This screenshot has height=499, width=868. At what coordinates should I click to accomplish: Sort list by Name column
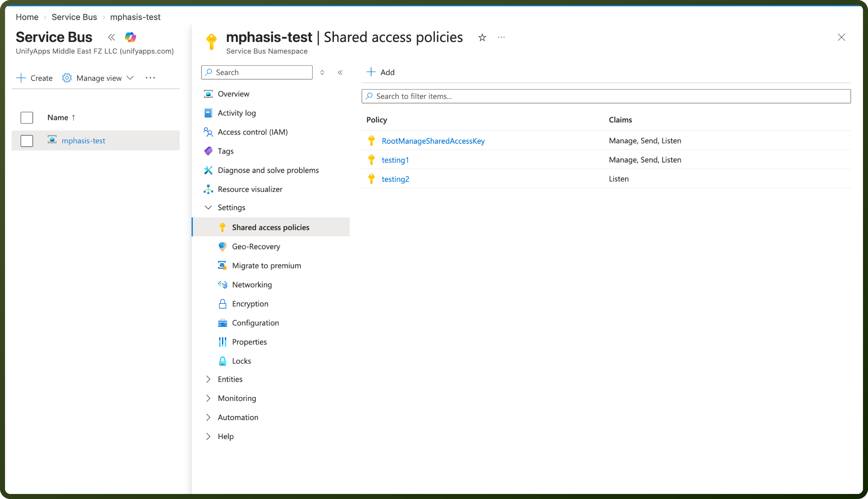[x=61, y=118]
